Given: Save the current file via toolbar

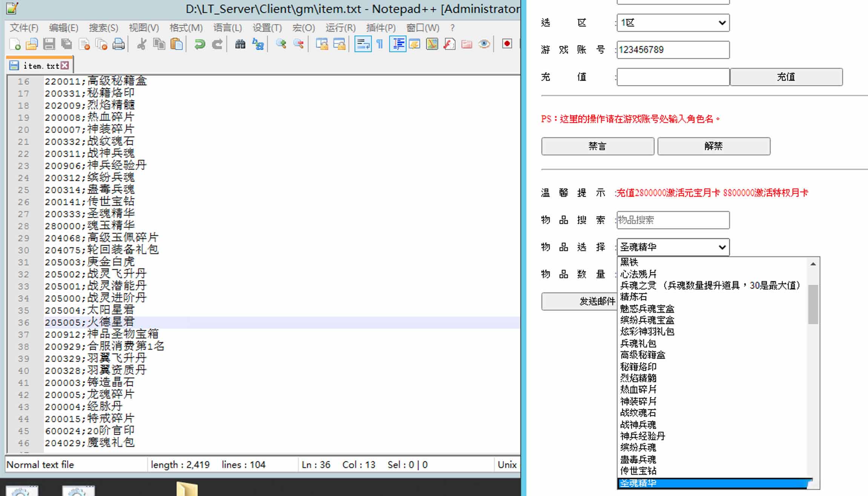Looking at the screenshot, I should [x=49, y=44].
